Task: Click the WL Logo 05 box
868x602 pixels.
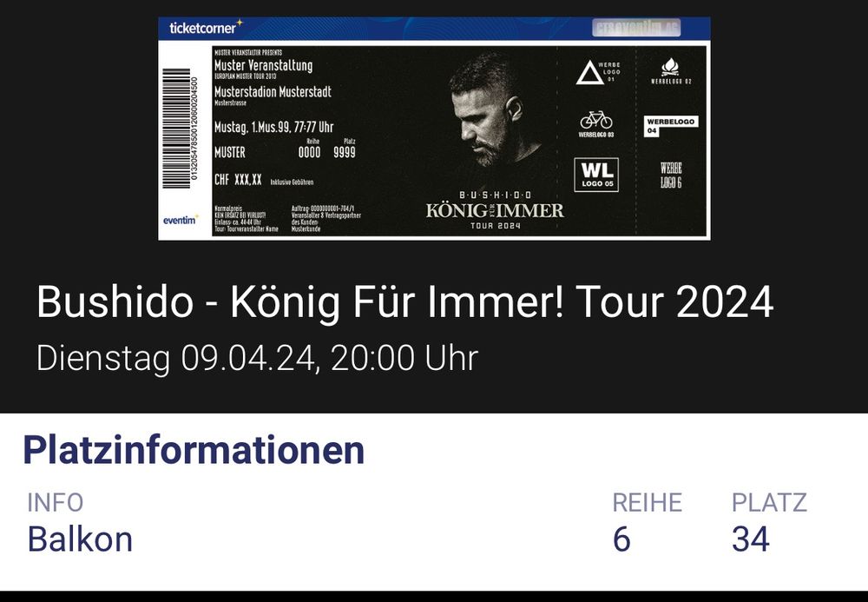Action: (597, 175)
